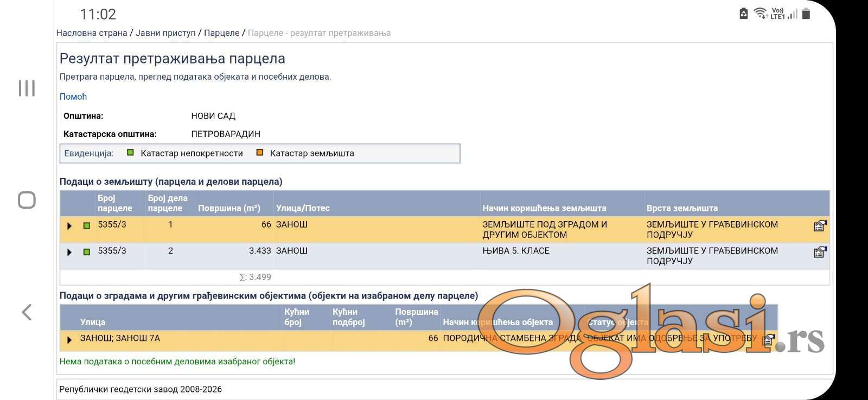Open the Android recent apps button

pyautogui.click(x=27, y=88)
